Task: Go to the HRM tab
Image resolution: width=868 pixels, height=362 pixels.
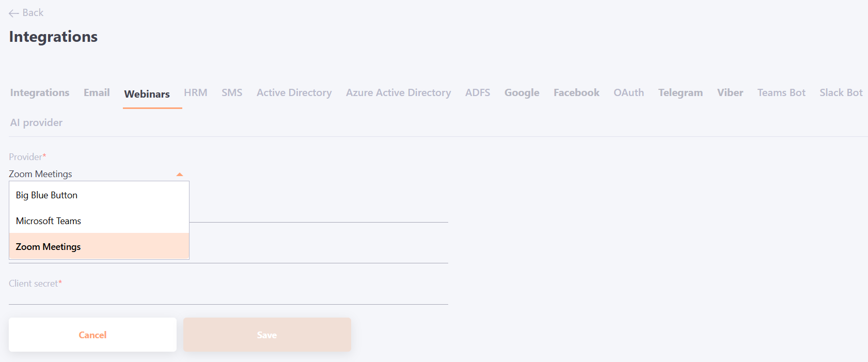Action: (196, 93)
